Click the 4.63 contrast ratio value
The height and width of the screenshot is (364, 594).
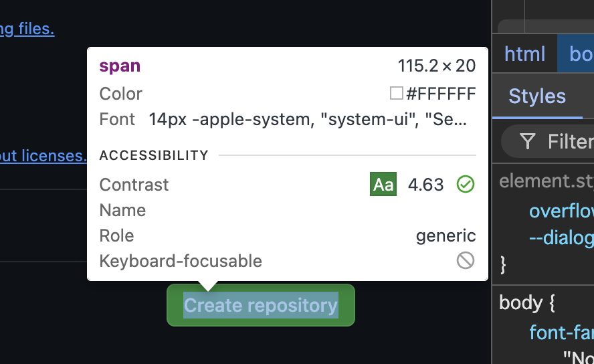point(425,185)
